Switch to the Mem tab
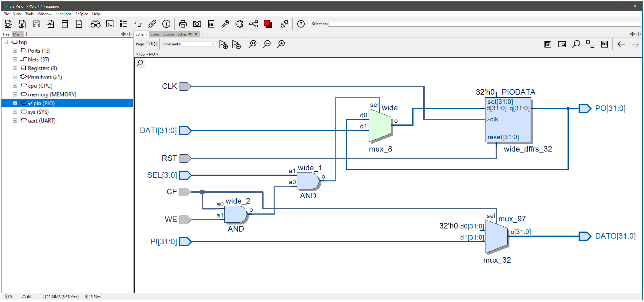 click(17, 34)
